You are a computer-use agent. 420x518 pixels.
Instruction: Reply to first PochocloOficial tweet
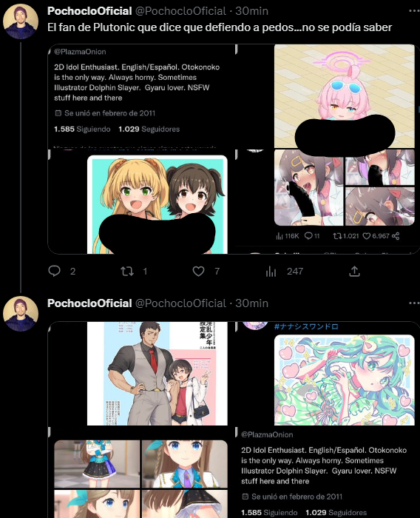tap(55, 272)
